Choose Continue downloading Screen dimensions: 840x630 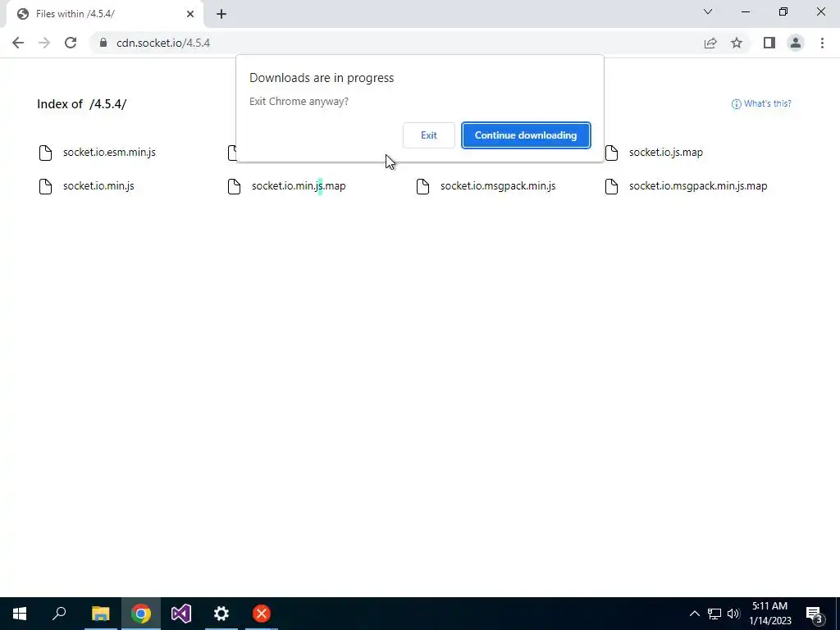526,135
